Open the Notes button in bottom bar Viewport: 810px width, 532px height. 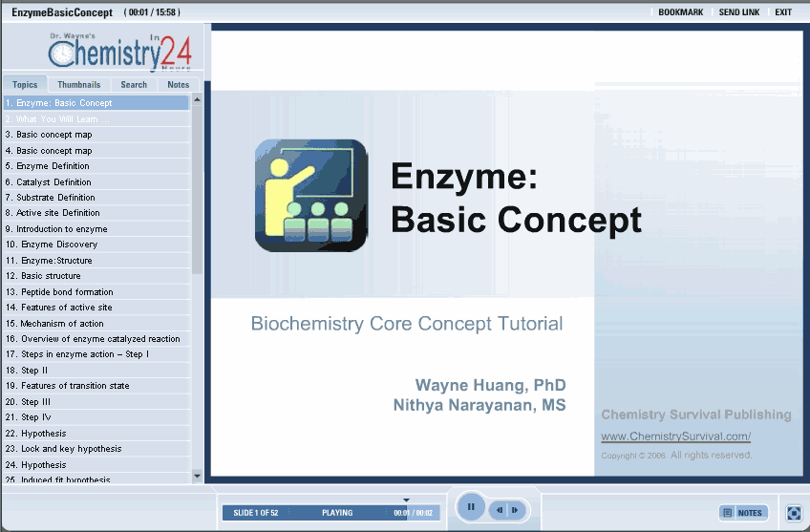743,513
